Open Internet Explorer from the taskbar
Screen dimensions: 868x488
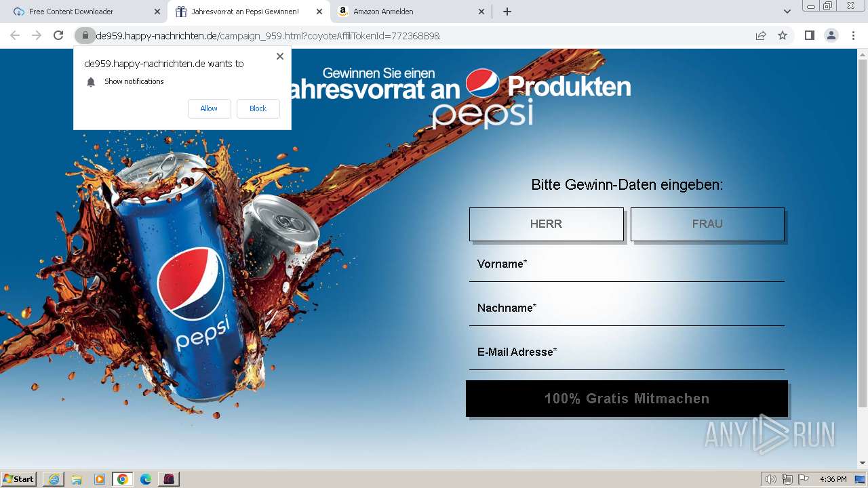54,479
